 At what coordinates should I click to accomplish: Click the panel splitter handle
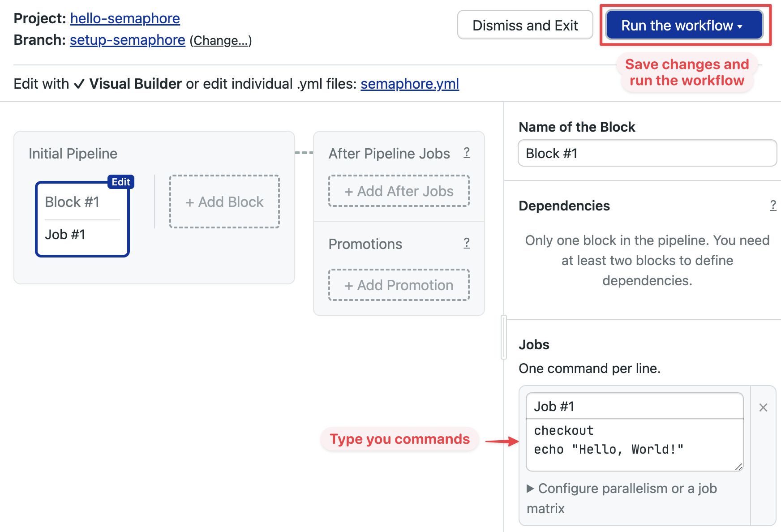click(x=504, y=337)
